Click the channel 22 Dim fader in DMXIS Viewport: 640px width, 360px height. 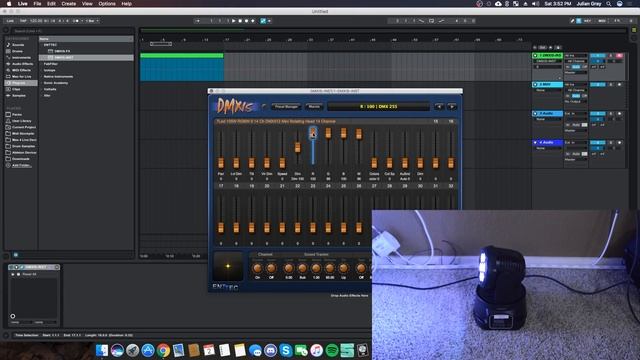pos(298,147)
